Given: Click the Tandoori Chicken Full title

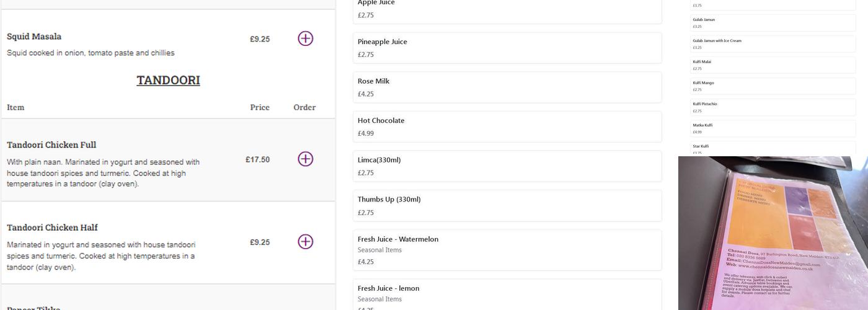Looking at the screenshot, I should [51, 145].
